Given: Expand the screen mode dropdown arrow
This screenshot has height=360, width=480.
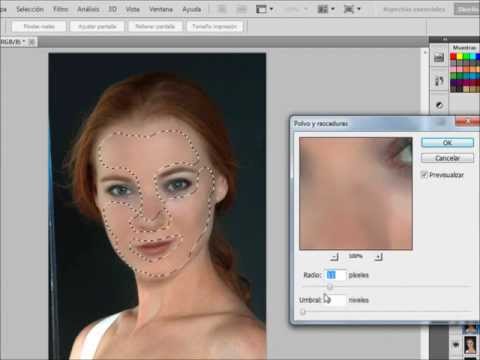Looking at the screenshot, I should click(359, 9).
